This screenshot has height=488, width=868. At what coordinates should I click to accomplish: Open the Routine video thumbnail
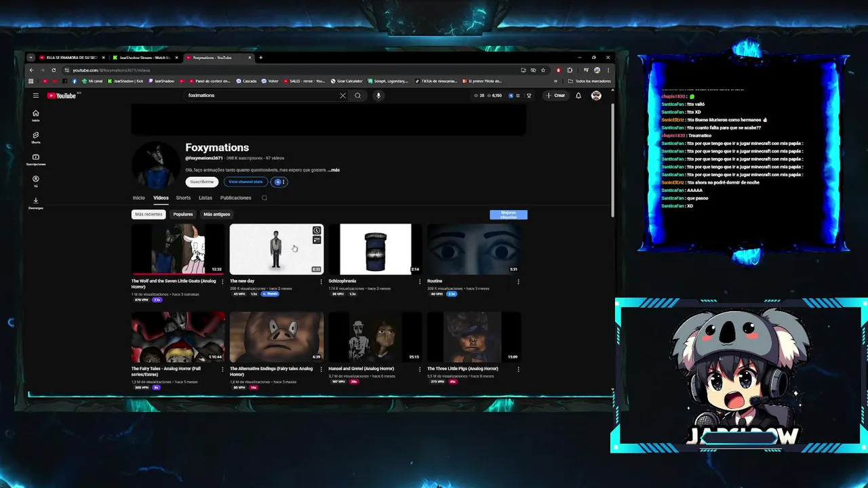click(x=474, y=249)
